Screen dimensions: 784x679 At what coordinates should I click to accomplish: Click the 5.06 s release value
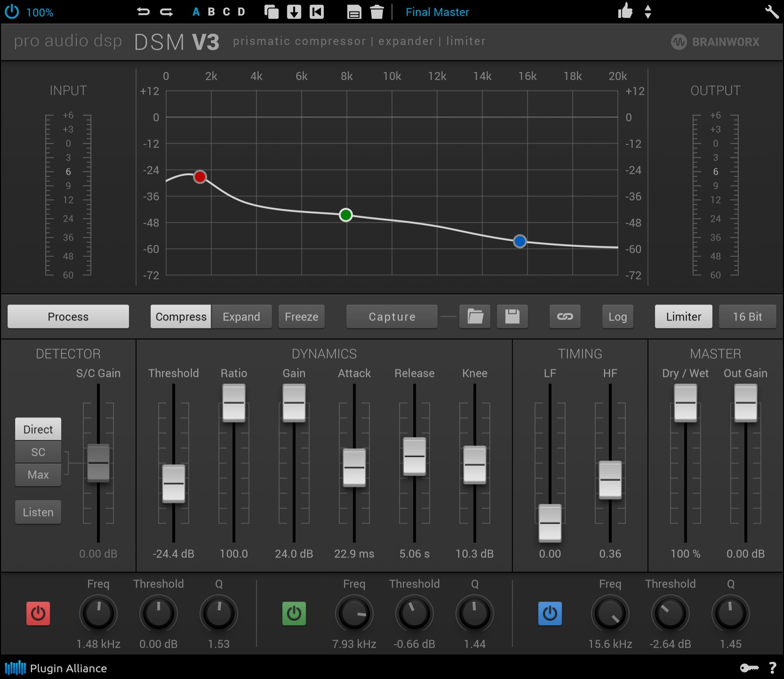414,554
